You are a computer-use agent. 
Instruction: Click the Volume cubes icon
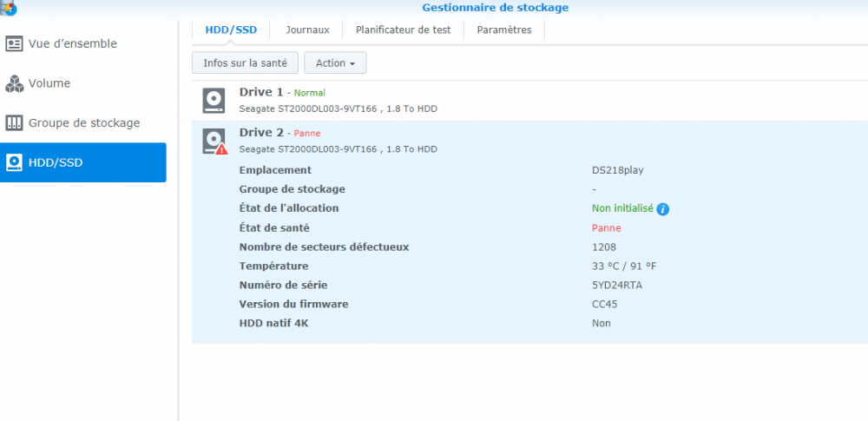pyautogui.click(x=14, y=83)
